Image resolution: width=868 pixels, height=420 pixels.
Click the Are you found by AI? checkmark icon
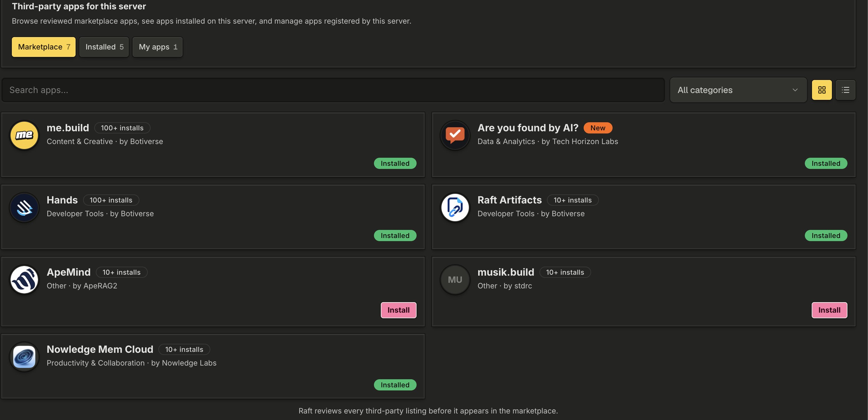click(455, 135)
